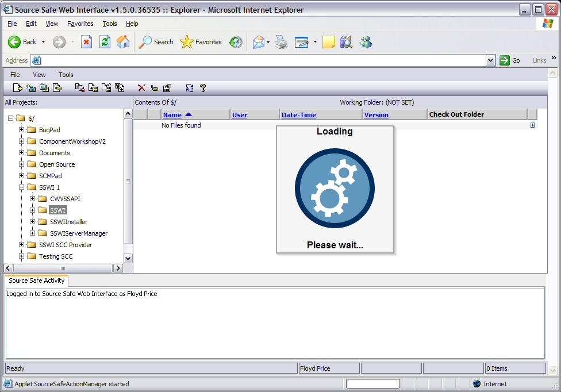Click the IE Stop button
The width and height of the screenshot is (561, 392).
tap(86, 42)
